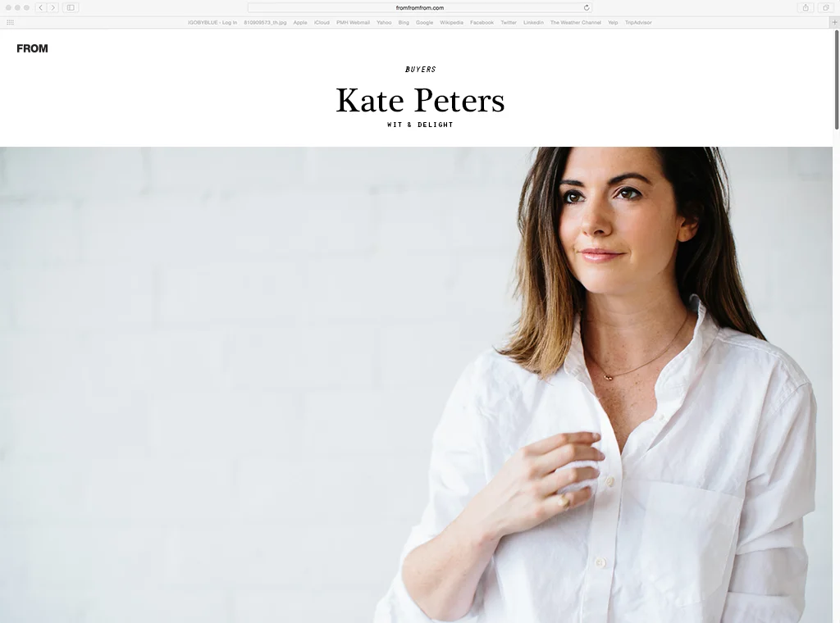The image size is (840, 623).
Task: Click the Kate Peters portrait photo
Action: [x=416, y=384]
